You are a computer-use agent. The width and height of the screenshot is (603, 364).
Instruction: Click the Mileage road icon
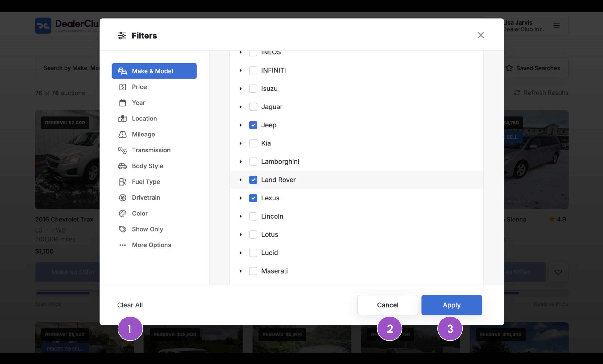click(x=122, y=134)
